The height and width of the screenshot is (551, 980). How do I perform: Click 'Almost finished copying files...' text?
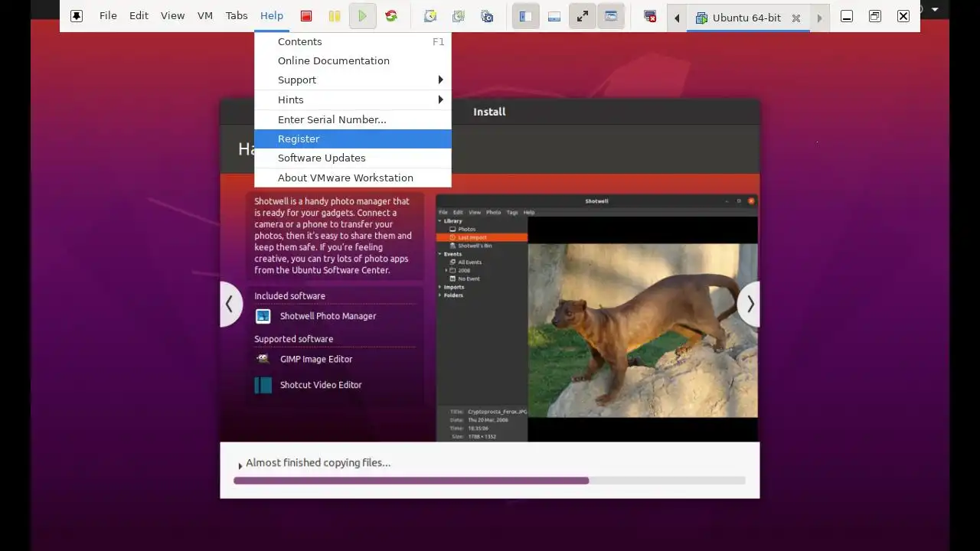[318, 462]
